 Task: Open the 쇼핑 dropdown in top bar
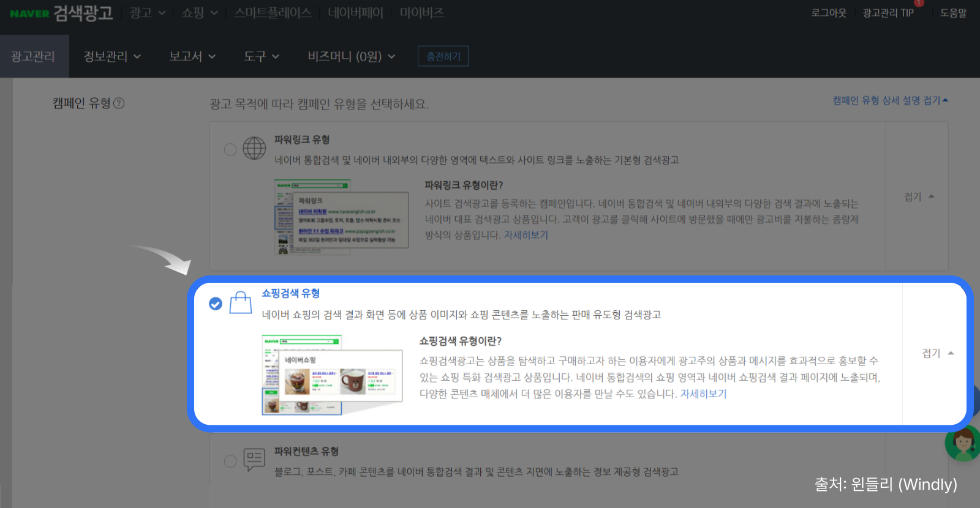coord(200,13)
